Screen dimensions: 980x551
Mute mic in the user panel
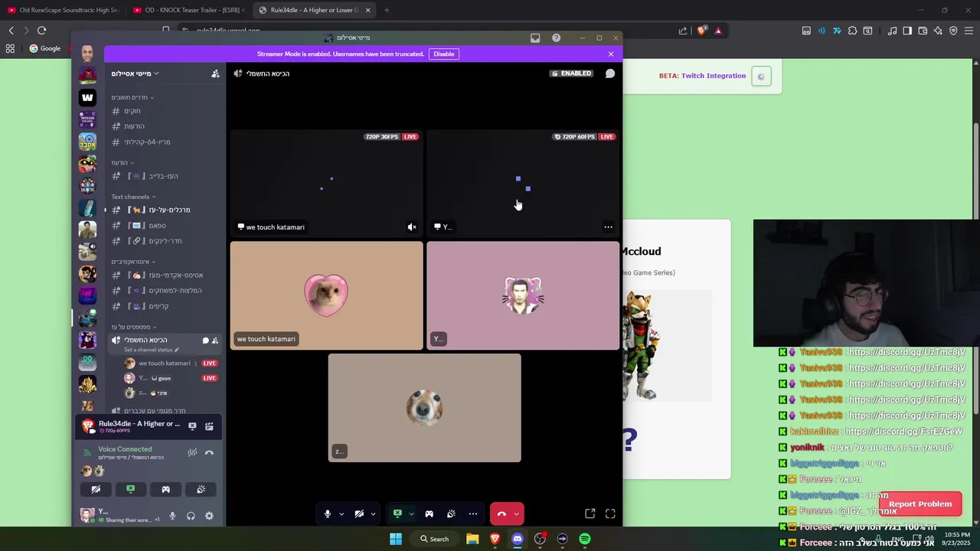coord(172,516)
